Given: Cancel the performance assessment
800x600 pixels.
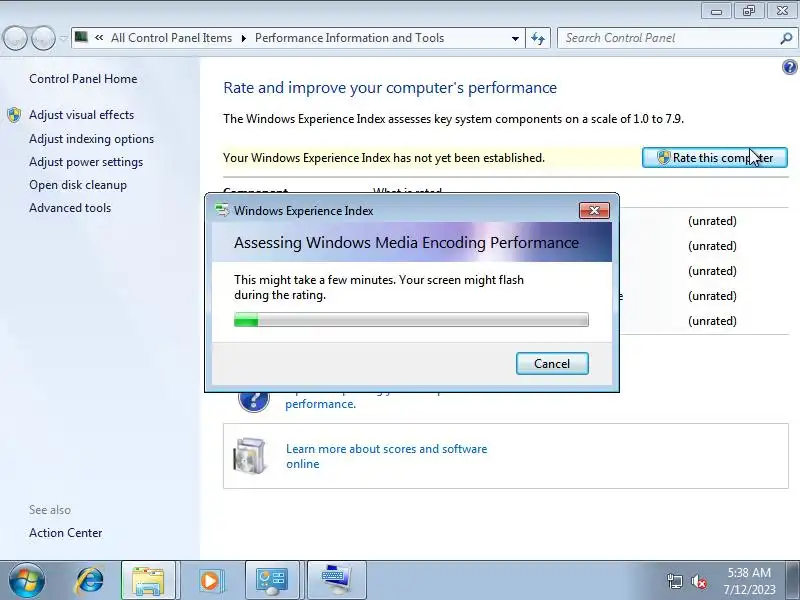Looking at the screenshot, I should 552,363.
